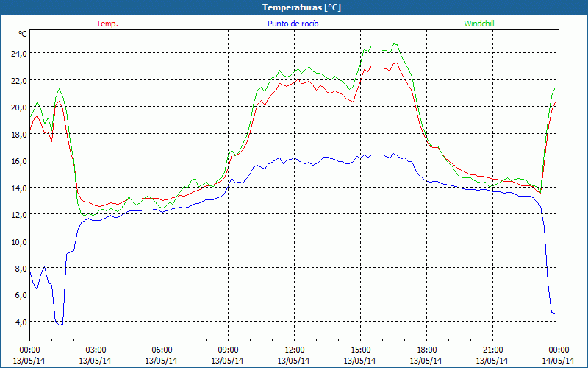Select the green 'Windchill' legend label
Image resolution: width=588 pixels, height=368 pixels.
479,24
